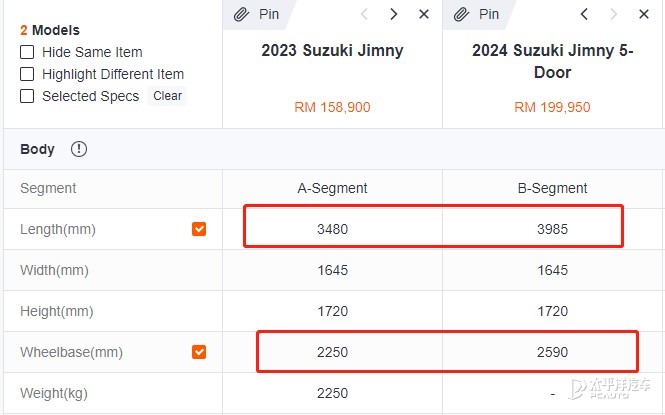Screen dimensions: 665x415
Task: Move 2023 Suzuki Jimny column right
Action: point(394,14)
